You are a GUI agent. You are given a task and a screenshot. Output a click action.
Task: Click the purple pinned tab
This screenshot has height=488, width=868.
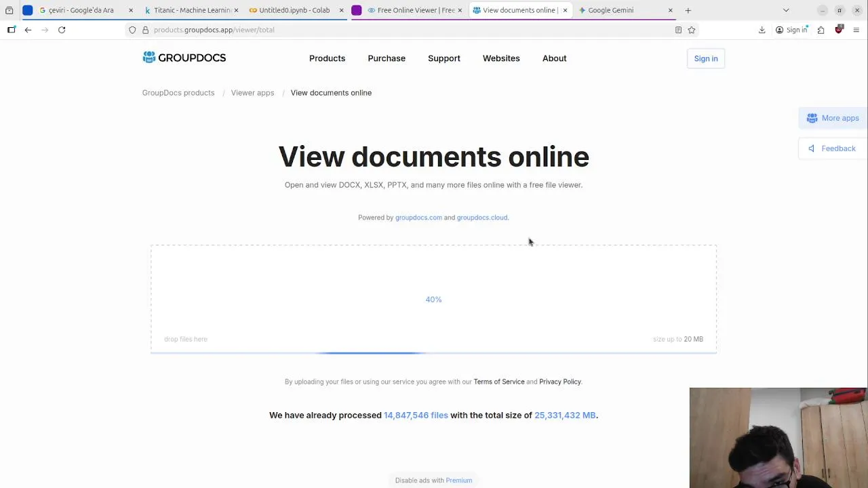357,10
